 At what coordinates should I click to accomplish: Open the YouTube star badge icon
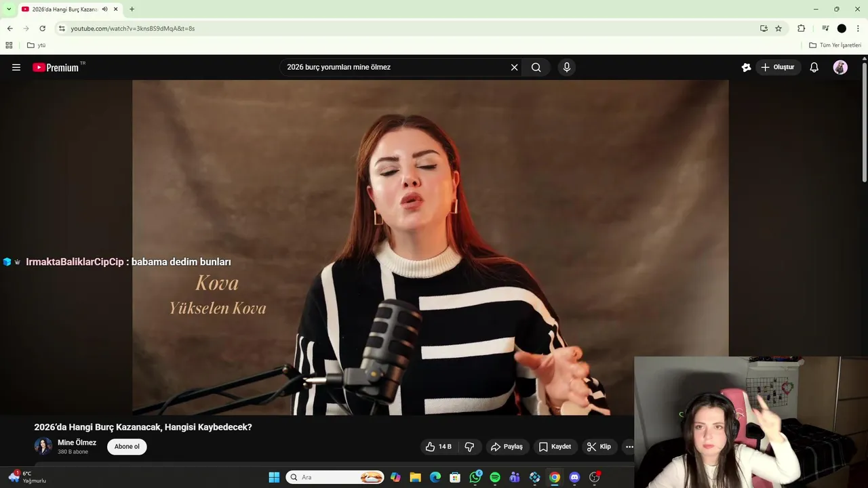pos(746,67)
